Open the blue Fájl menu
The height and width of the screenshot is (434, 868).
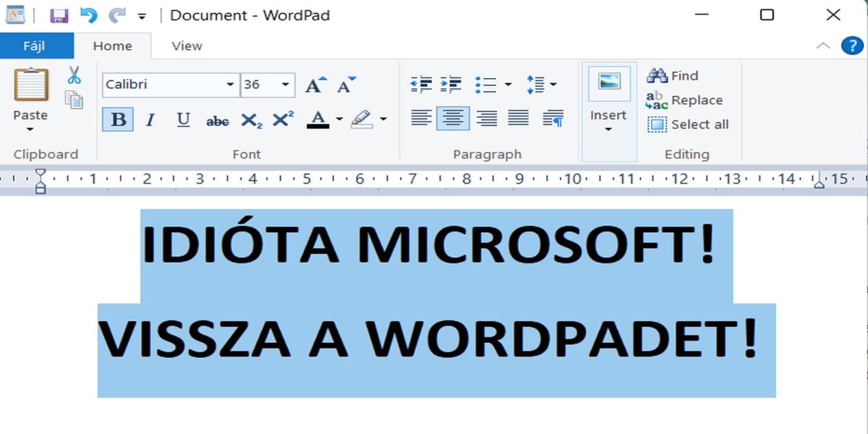pos(36,45)
